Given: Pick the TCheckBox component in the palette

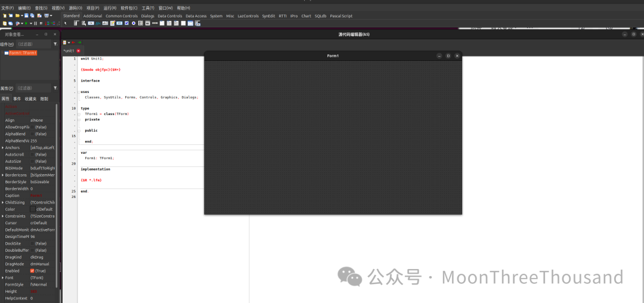Looking at the screenshot, I should [126, 23].
